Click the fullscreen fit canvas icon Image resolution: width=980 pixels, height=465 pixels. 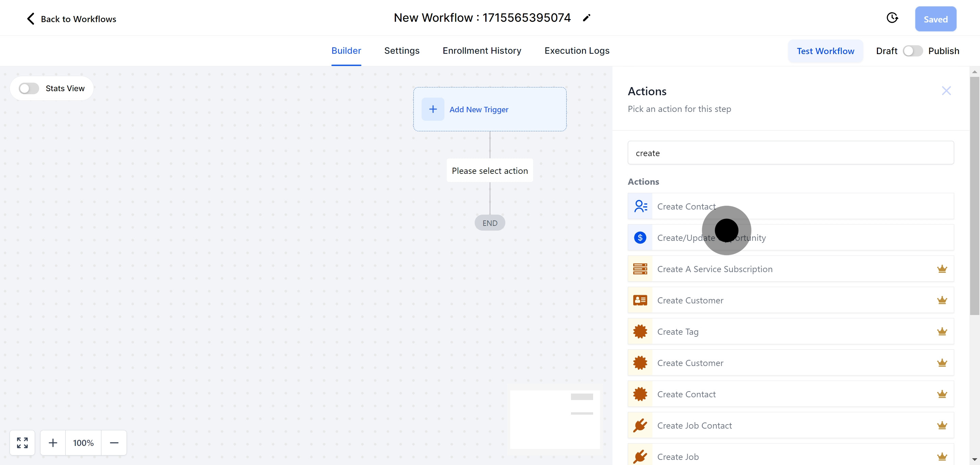click(22, 443)
